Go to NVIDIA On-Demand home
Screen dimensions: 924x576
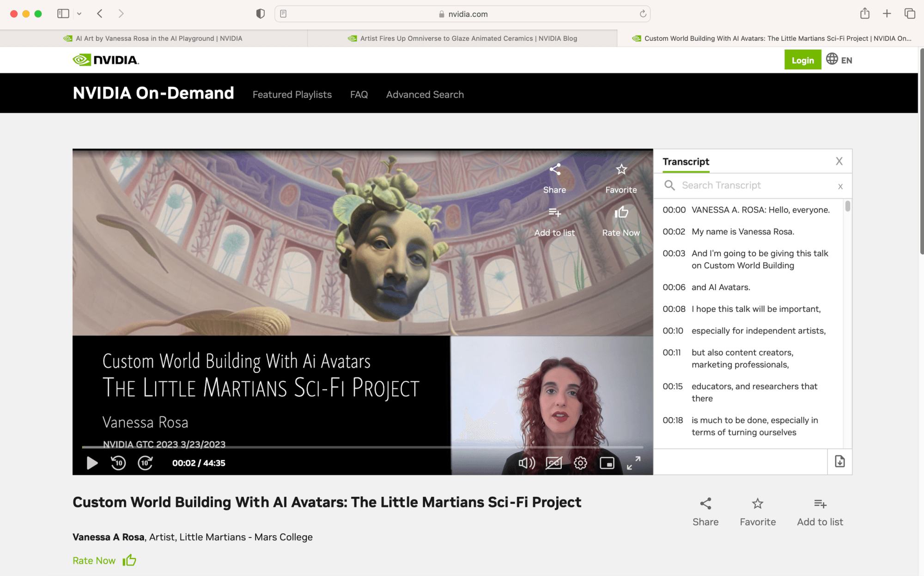[153, 93]
